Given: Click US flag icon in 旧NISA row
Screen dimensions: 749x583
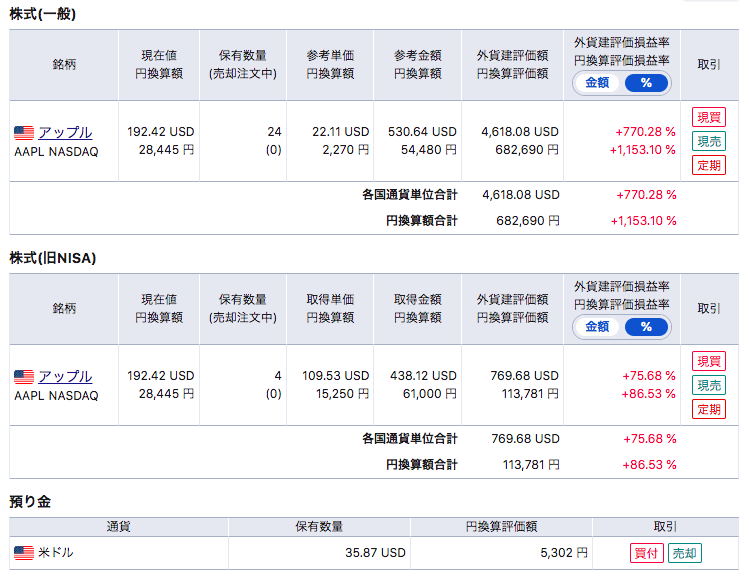Looking at the screenshot, I should coord(24,377).
